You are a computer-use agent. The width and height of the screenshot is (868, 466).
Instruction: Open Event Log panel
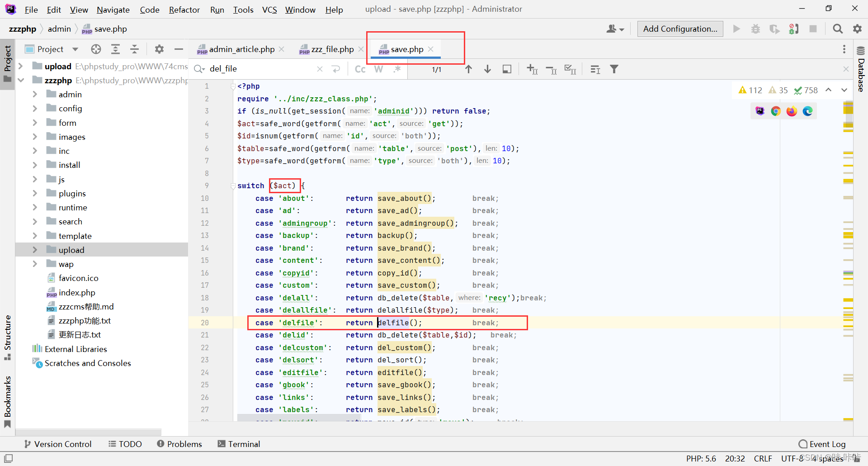(822, 444)
